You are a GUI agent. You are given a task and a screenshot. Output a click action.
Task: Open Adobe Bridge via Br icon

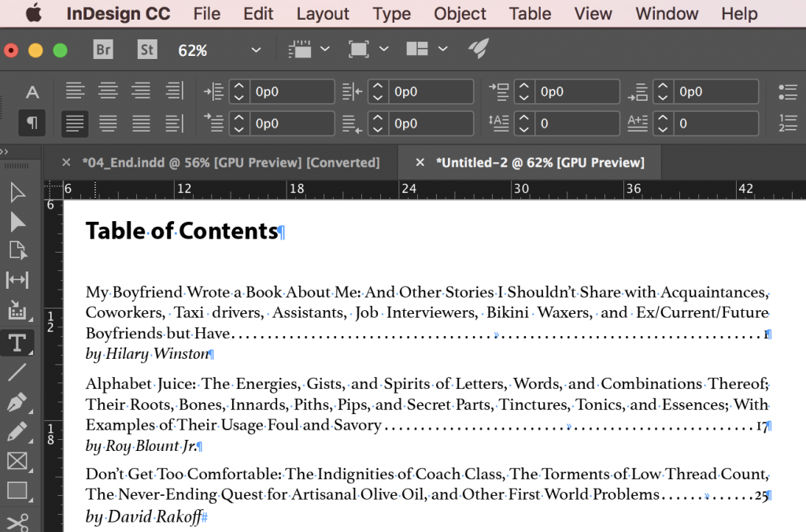[103, 50]
